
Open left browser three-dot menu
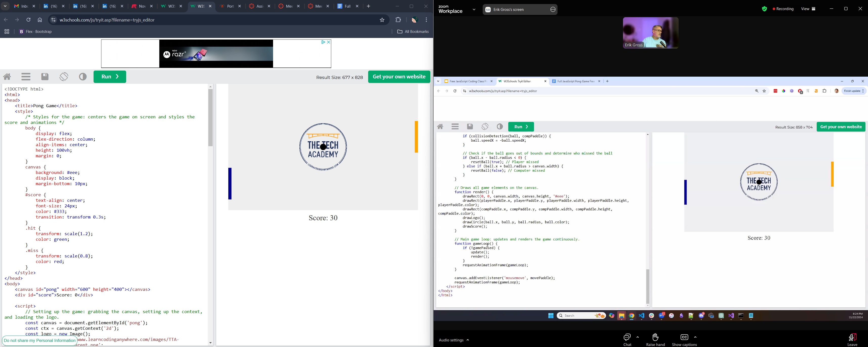click(427, 20)
